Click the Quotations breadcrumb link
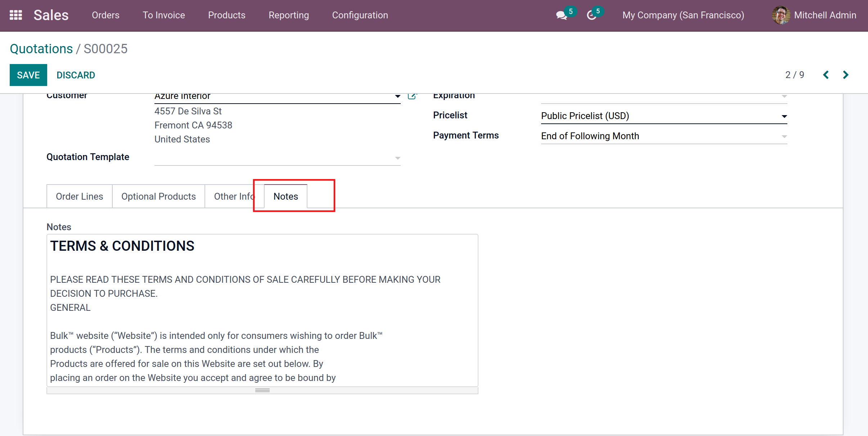This screenshot has width=868, height=436. (41, 49)
